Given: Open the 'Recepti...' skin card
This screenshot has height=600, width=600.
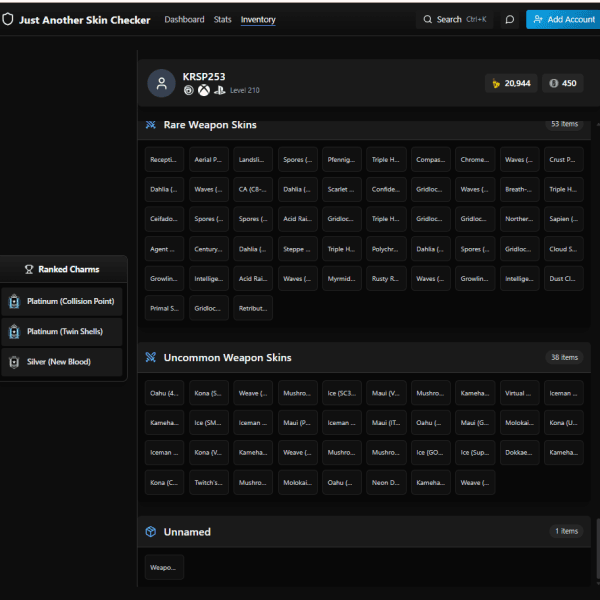Looking at the screenshot, I should 164,159.
